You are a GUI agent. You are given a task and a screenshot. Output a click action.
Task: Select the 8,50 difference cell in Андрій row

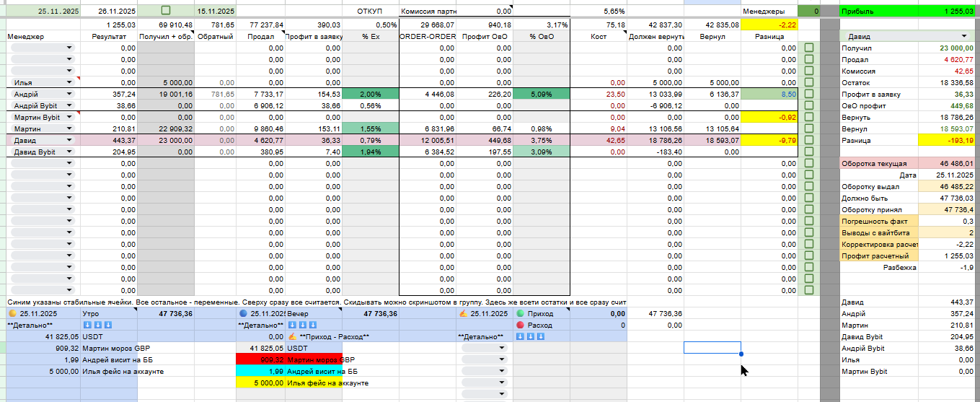tap(769, 95)
